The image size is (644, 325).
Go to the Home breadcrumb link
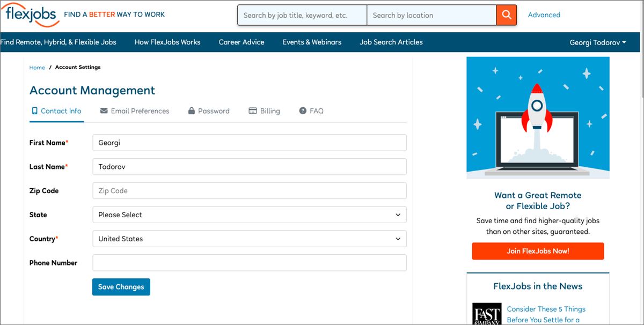pos(37,68)
